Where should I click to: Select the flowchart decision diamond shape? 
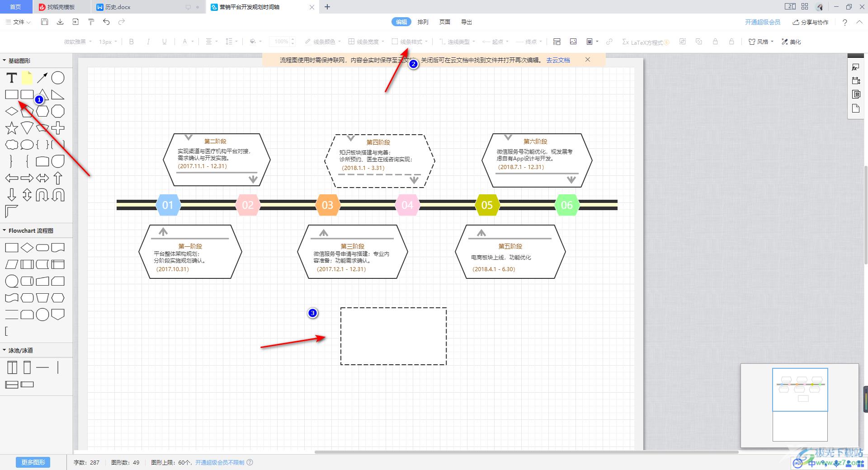[27, 248]
